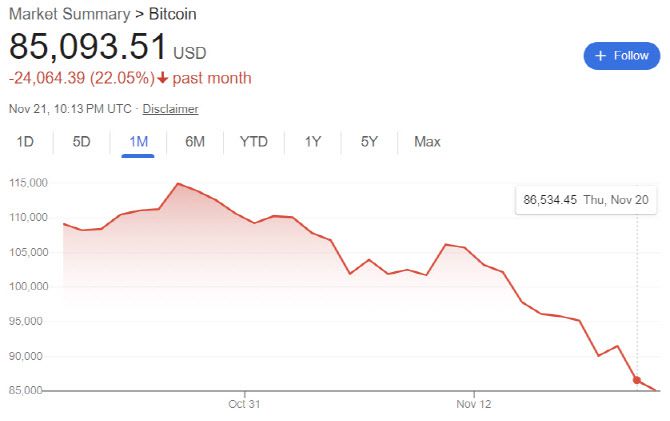Image resolution: width=670 pixels, height=421 pixels.
Task: Show the Max price history
Action: coord(427,142)
